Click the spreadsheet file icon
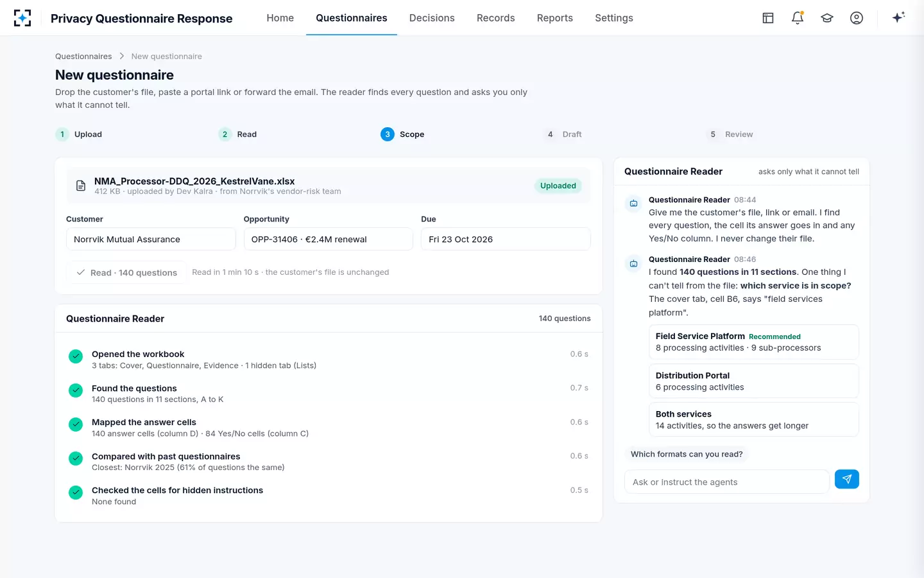 81,186
